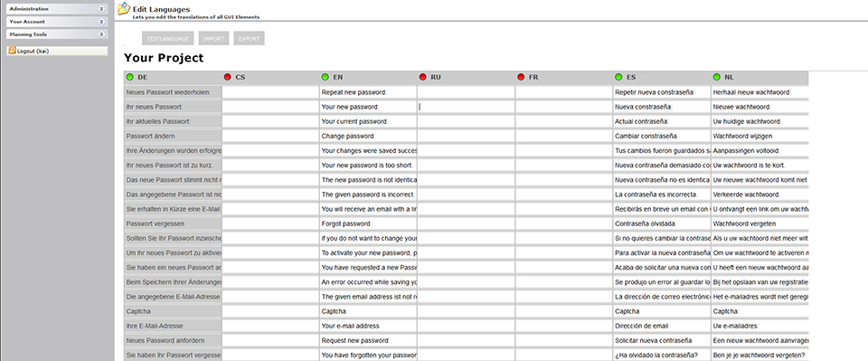Open the Planning Tools menu header
The width and height of the screenshot is (868, 361).
pyautogui.click(x=57, y=34)
